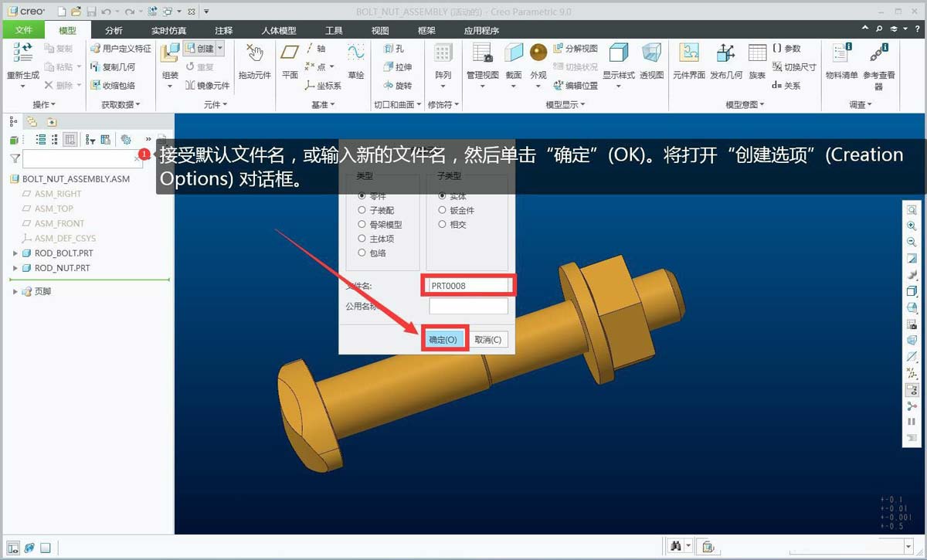Click Mirror Component (镜像元件)
The height and width of the screenshot is (560, 927).
click(x=207, y=86)
